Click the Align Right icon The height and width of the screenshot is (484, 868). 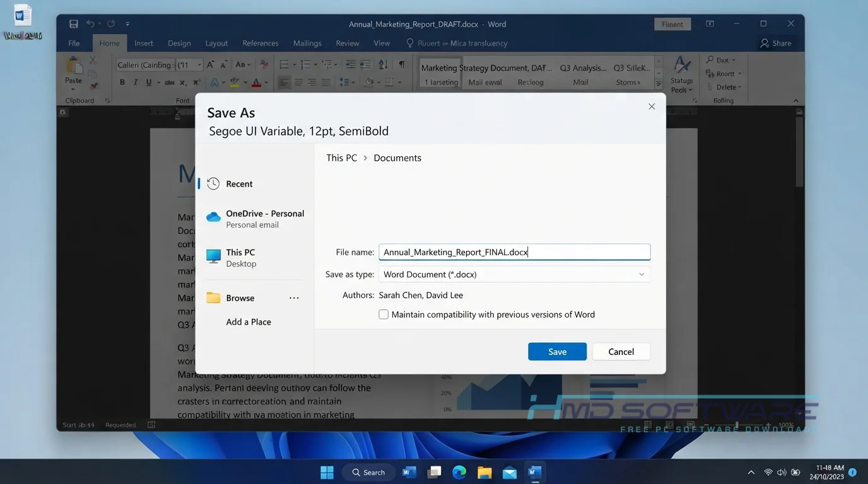click(312, 83)
